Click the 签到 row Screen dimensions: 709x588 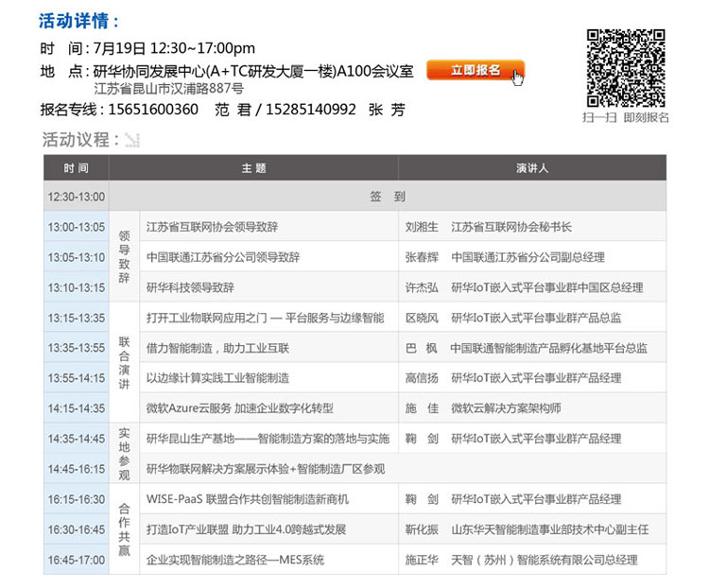click(x=388, y=197)
